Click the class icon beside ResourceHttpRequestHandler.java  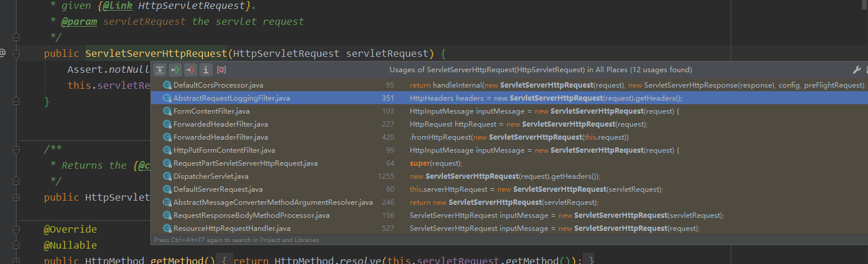pos(167,228)
